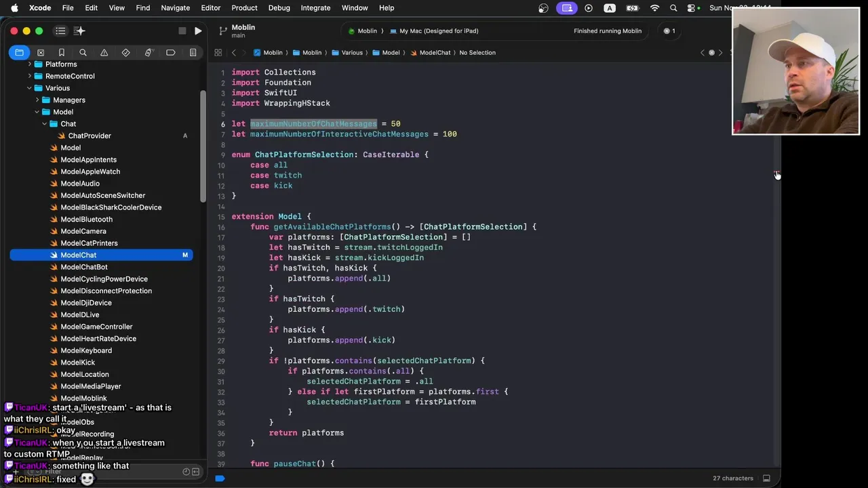Expand the Platforms folder
The height and width of the screenshot is (488, 868).
coord(29,64)
